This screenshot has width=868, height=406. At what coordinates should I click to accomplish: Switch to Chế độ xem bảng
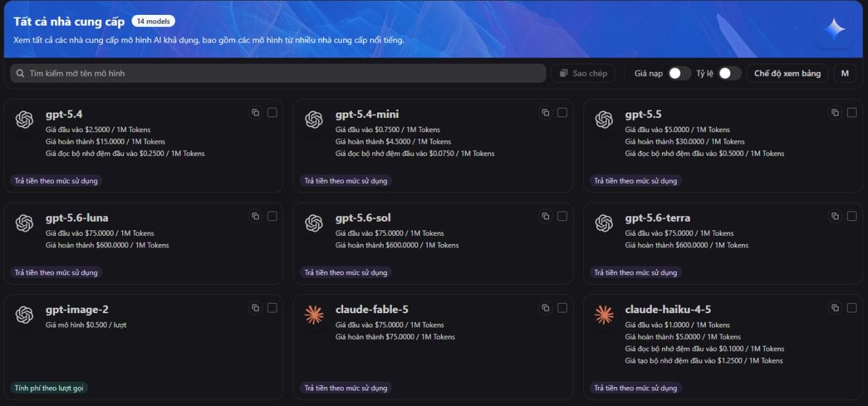point(787,73)
